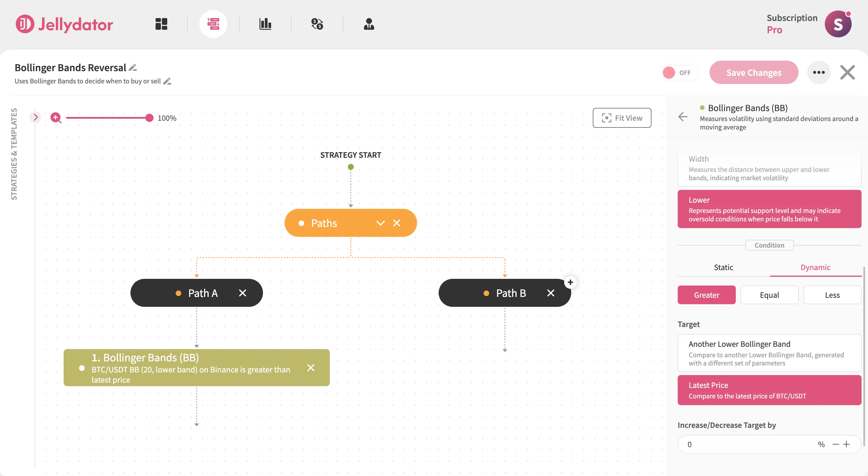
Task: Click Save Changes button
Action: click(x=753, y=72)
